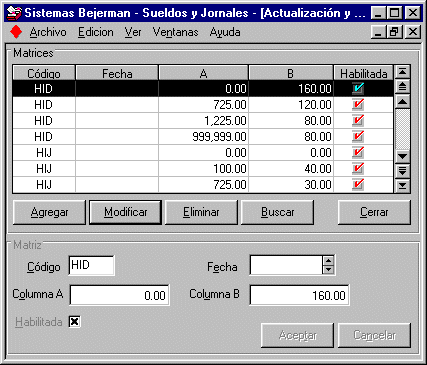
Task: Open the Ventanas menu
Action: tap(175, 32)
